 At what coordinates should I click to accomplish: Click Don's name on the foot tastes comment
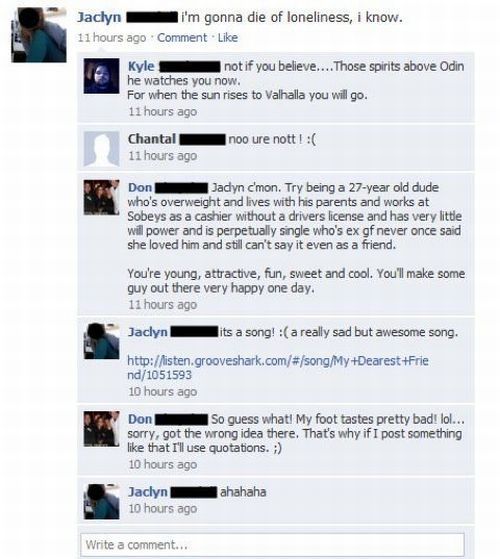click(140, 419)
